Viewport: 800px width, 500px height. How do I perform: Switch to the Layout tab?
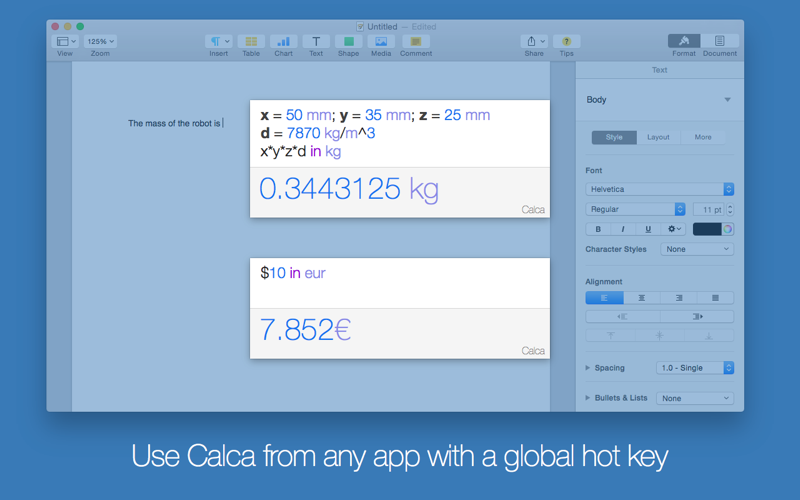(x=658, y=137)
